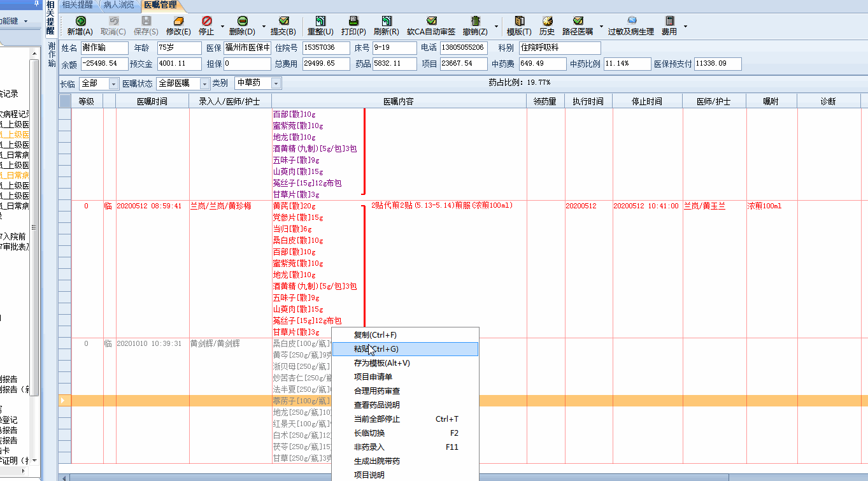Choose 非药录入 from the context menu

(405, 447)
